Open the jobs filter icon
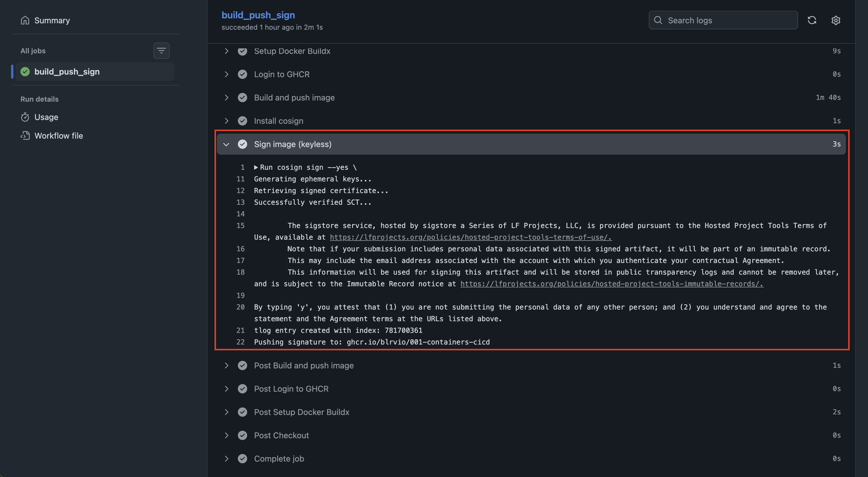 click(x=161, y=50)
